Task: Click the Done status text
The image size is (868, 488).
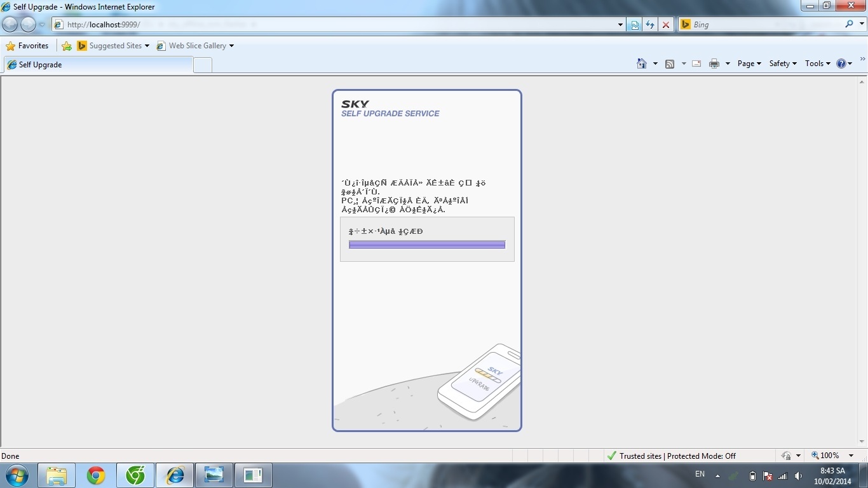Action: [10, 456]
